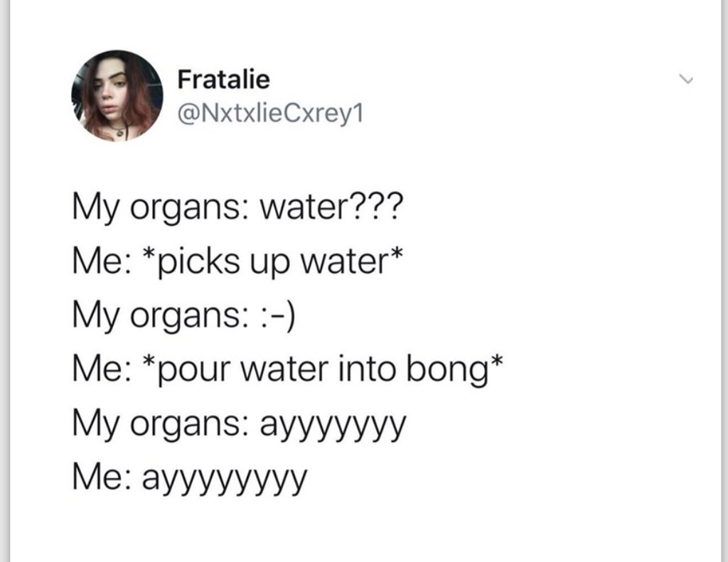Click the word "bong*" in the tweet
The image size is (728, 562).
coord(454,370)
